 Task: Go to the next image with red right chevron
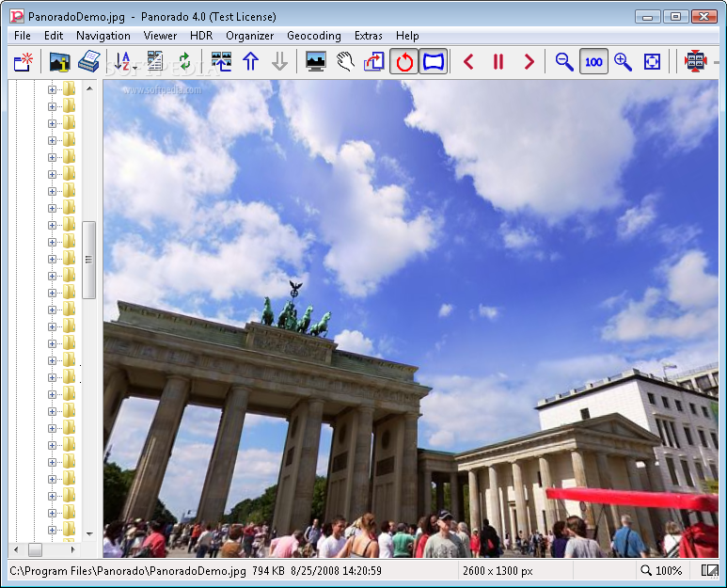pos(529,62)
